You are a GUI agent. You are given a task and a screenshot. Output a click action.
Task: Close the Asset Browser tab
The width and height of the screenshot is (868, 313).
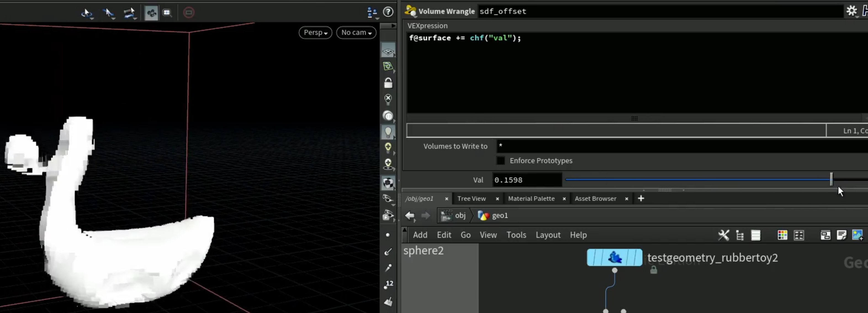[x=626, y=199]
